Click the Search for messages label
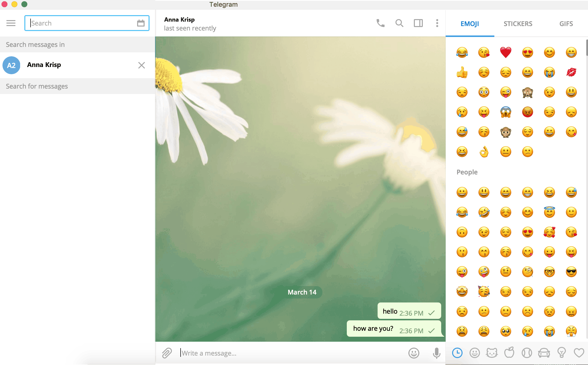This screenshot has height=365, width=588. pos(37,86)
